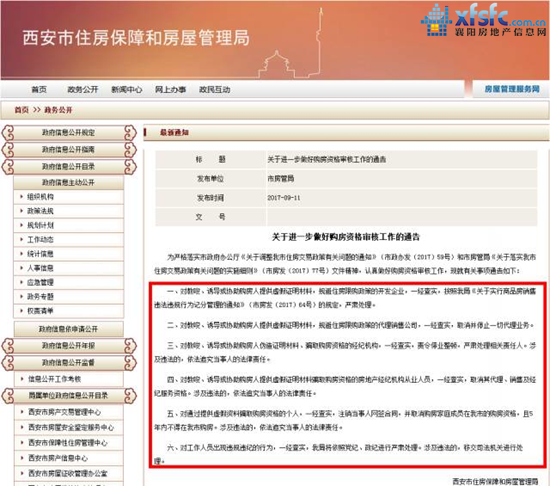Screen dimensions: 550x486
Task: Open the 统计信息 sidebar link
Action: tap(40, 254)
